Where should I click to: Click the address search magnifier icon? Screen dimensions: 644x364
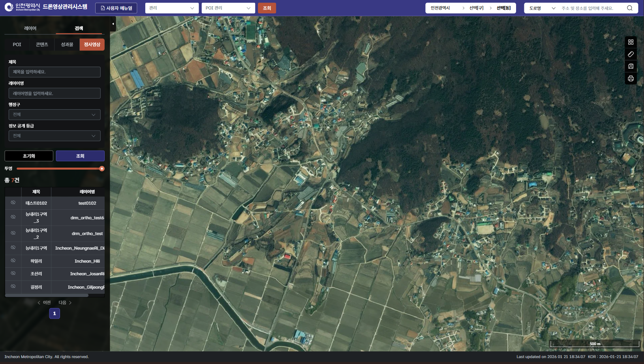[x=629, y=8]
